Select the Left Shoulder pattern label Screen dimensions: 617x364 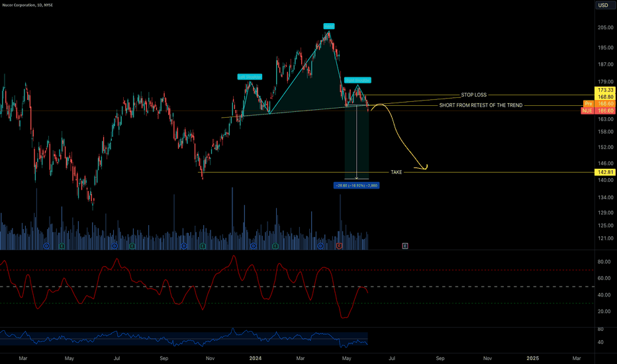tap(250, 77)
